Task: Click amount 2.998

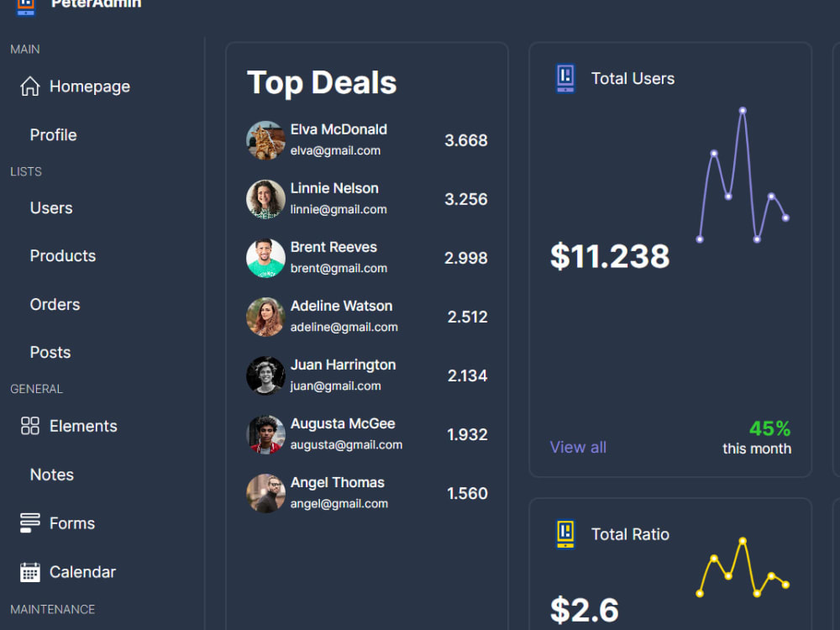Action: [x=465, y=258]
